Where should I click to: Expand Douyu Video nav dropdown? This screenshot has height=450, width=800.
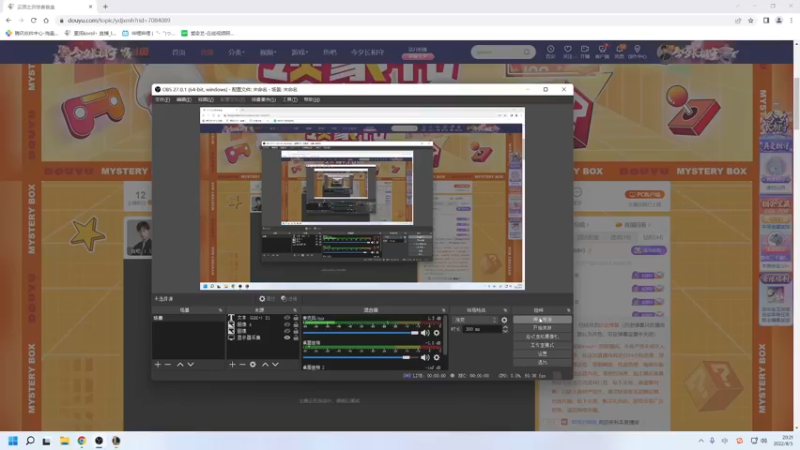coord(268,52)
